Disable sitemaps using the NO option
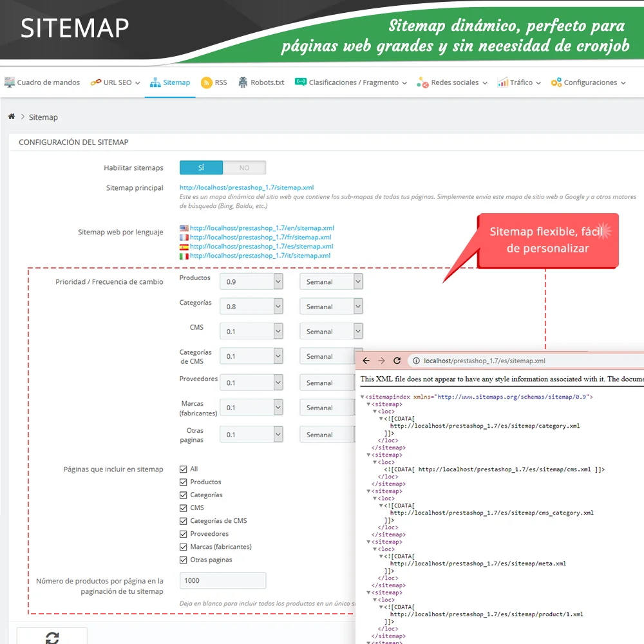 [x=245, y=167]
